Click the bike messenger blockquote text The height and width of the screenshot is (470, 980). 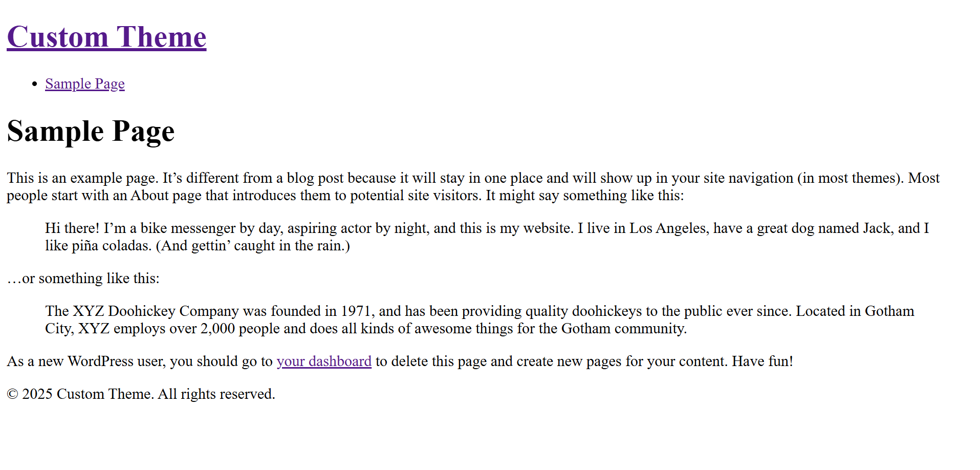[487, 237]
